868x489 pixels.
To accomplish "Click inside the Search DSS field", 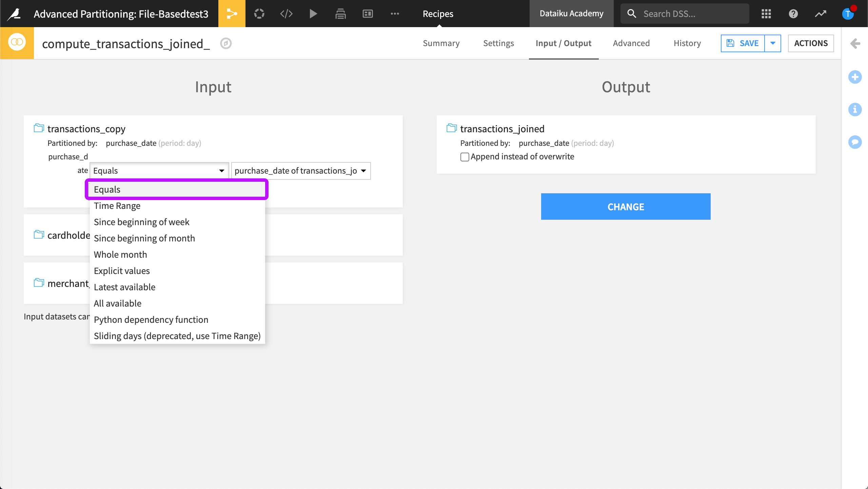I will click(x=685, y=14).
